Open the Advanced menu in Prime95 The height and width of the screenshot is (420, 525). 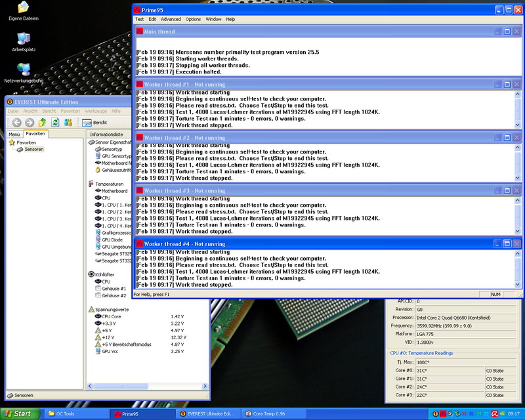click(171, 20)
